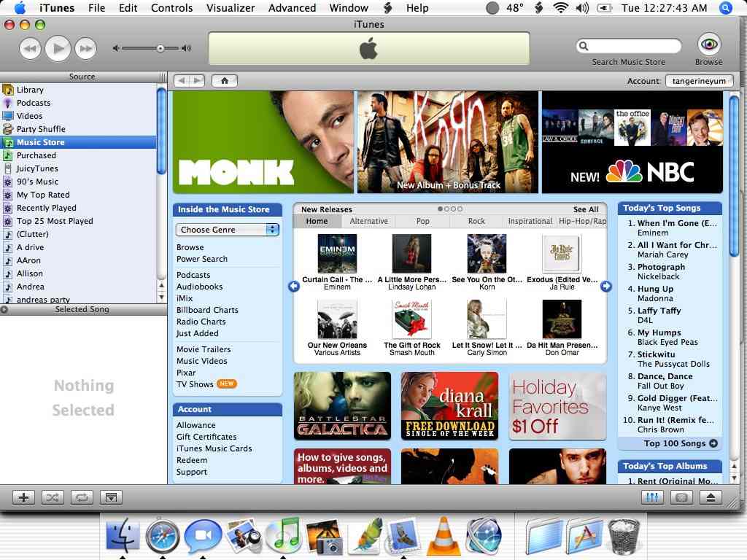Click source list scroll down arrow
This screenshot has height=560, width=747.
click(x=161, y=297)
